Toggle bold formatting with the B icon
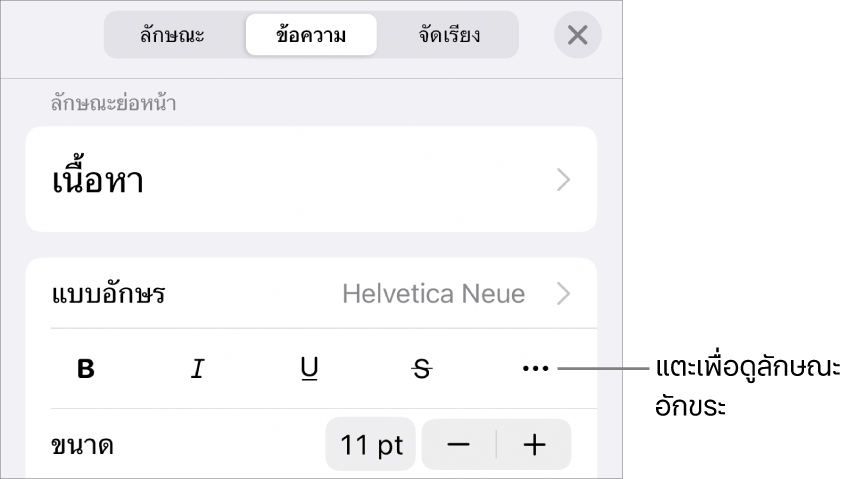 click(86, 369)
